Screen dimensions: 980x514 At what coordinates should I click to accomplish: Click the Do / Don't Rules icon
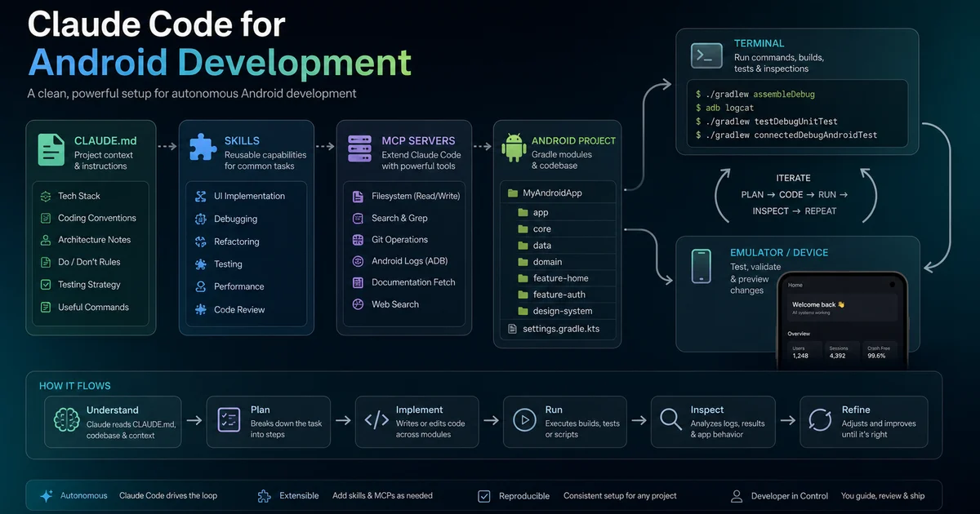(x=45, y=262)
